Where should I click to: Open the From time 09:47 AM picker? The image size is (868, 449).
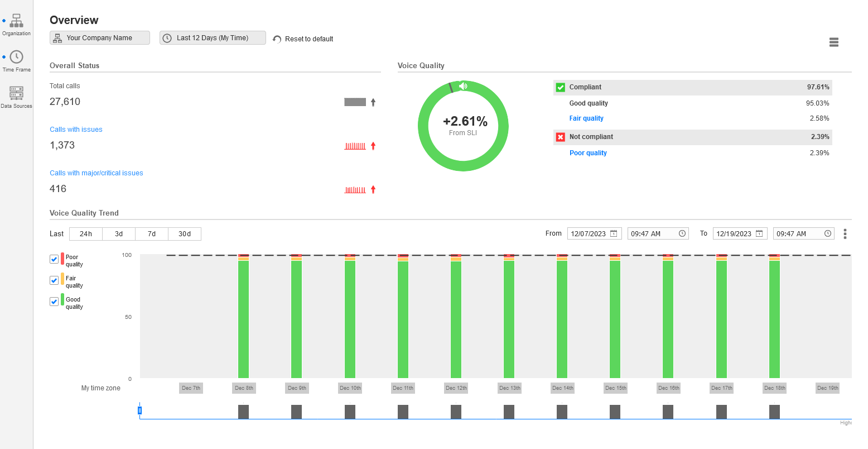[x=652, y=233]
